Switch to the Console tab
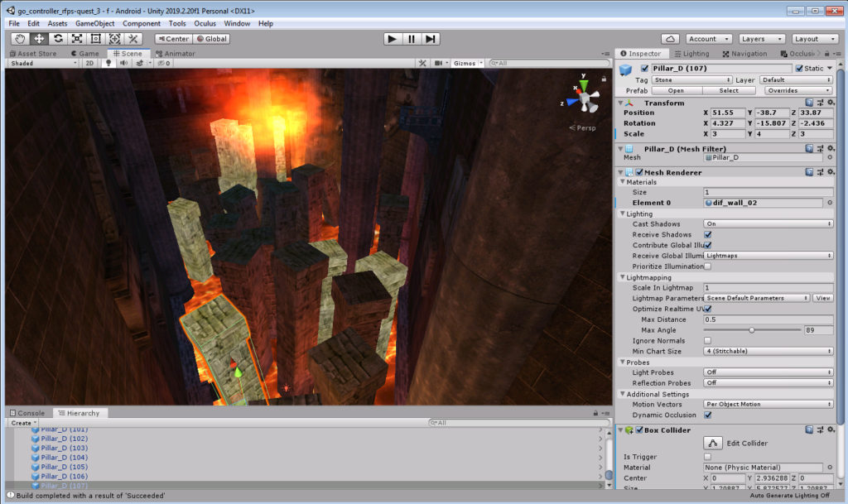848x504 pixels. pyautogui.click(x=27, y=413)
